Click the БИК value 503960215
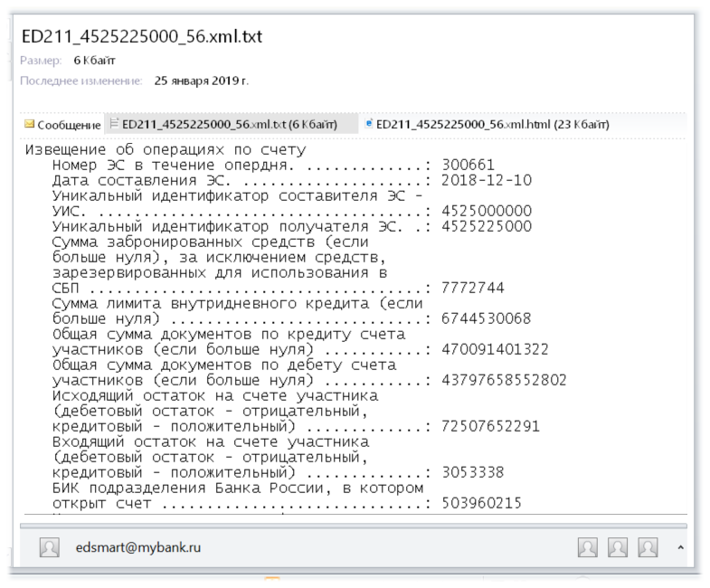710x588 pixels. [x=481, y=503]
